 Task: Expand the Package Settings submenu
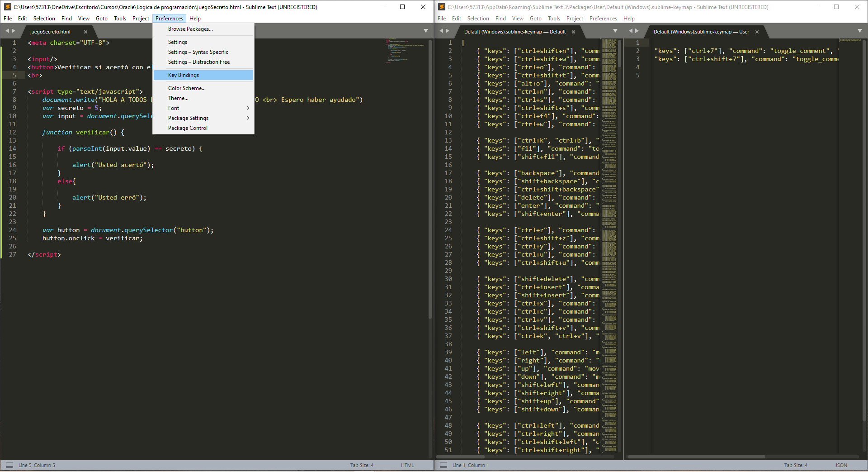[x=203, y=118]
